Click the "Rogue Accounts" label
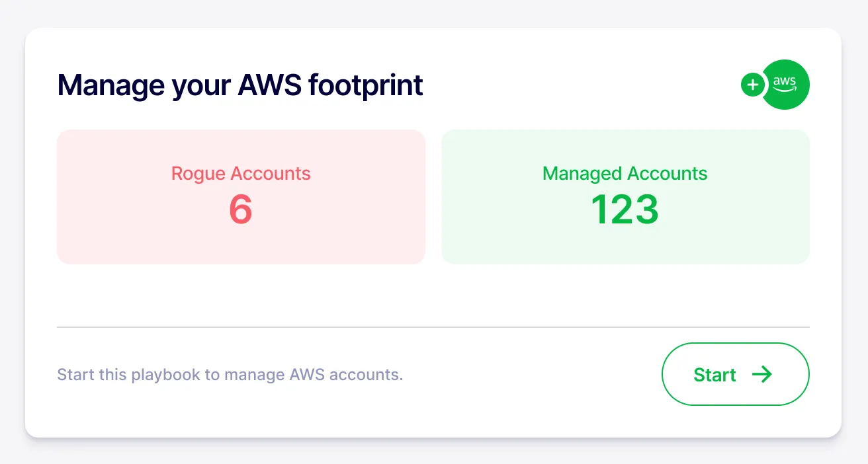This screenshot has height=464, width=868. coord(241,174)
